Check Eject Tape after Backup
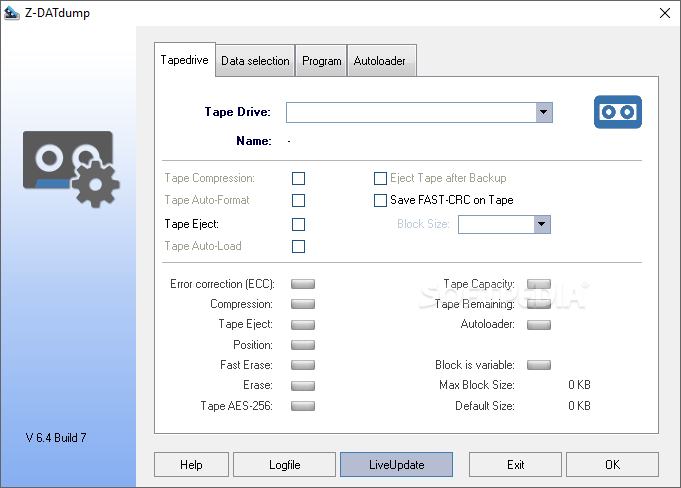 380,178
